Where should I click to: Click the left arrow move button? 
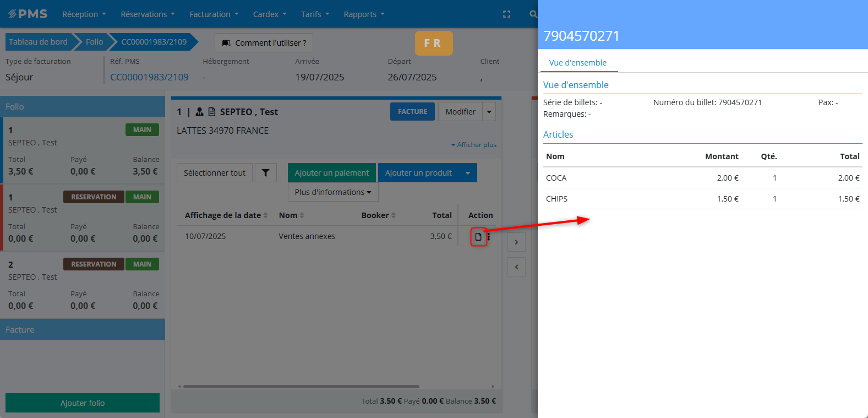(516, 267)
